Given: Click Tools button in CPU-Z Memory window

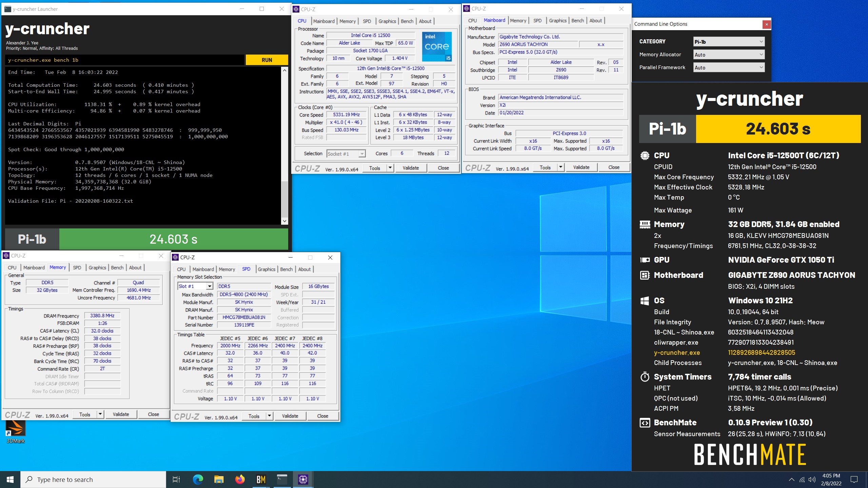Looking at the screenshot, I should [x=85, y=414].
